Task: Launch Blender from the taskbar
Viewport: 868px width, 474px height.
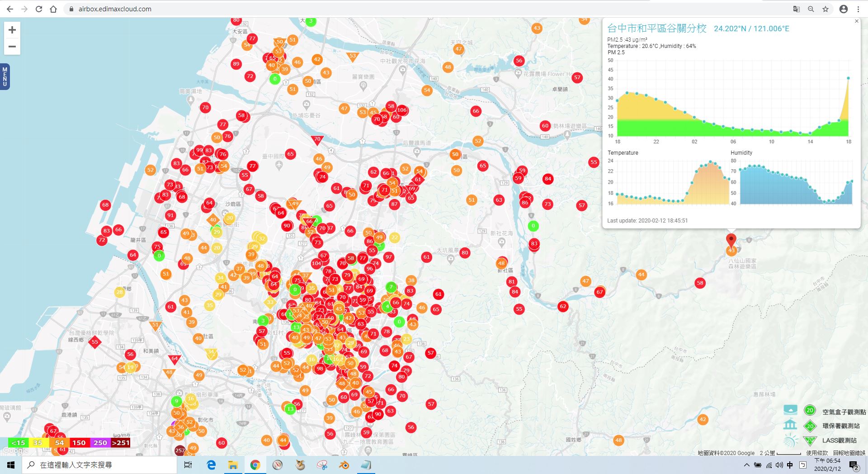Action: [344, 465]
